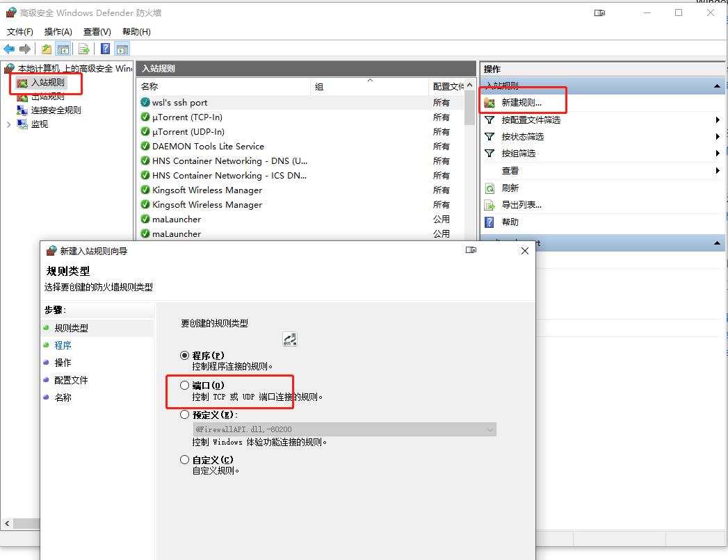
Task: Select the 预定义(E) radio button
Action: [184, 414]
